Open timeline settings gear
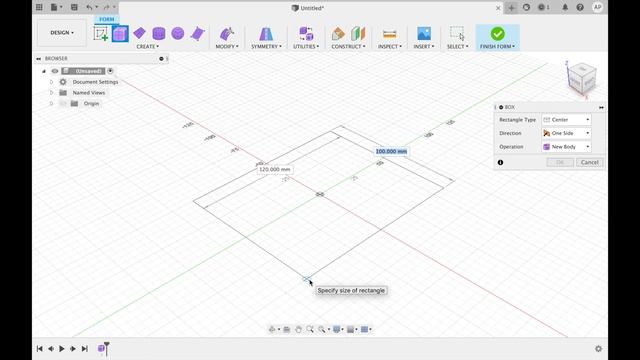 pyautogui.click(x=598, y=349)
